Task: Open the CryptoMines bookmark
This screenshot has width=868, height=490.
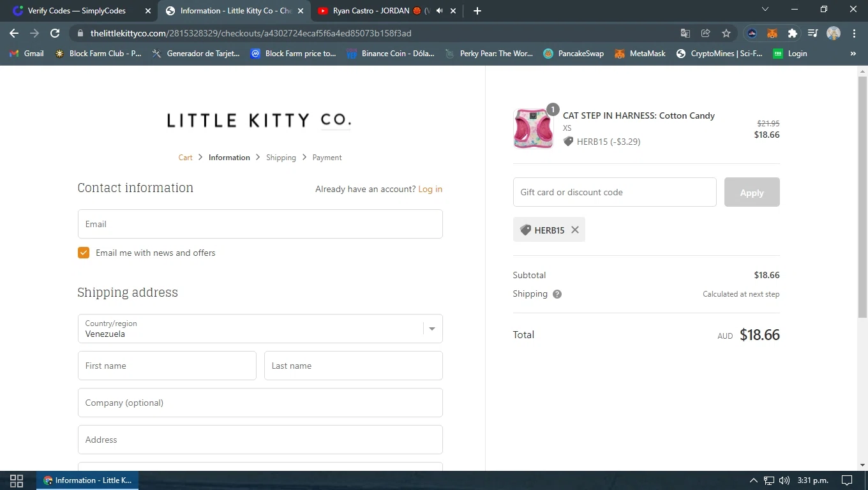Action: click(719, 54)
